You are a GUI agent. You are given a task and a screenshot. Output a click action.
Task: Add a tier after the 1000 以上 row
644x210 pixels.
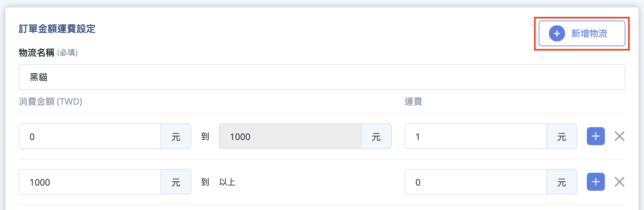(x=596, y=182)
